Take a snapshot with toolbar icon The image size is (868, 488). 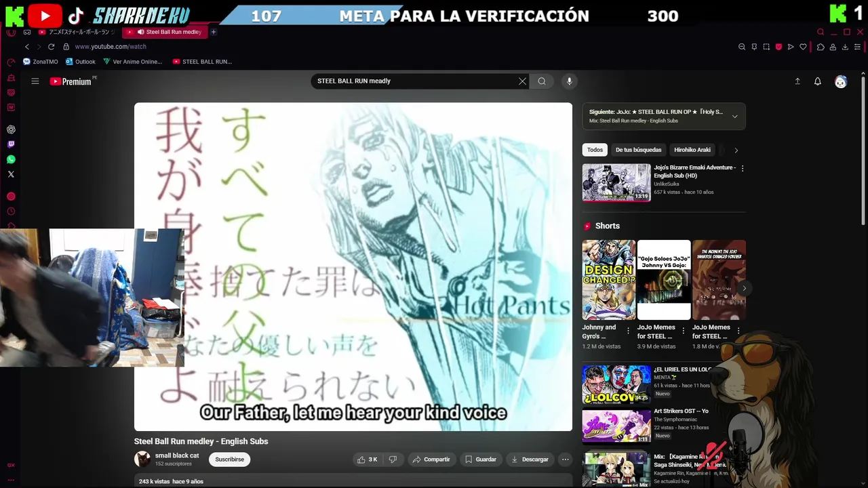(x=766, y=47)
